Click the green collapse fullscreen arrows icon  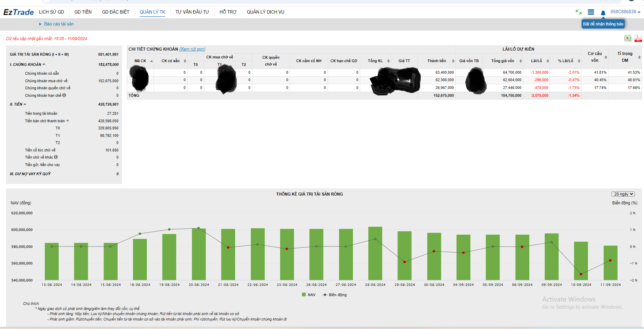[x=579, y=12]
